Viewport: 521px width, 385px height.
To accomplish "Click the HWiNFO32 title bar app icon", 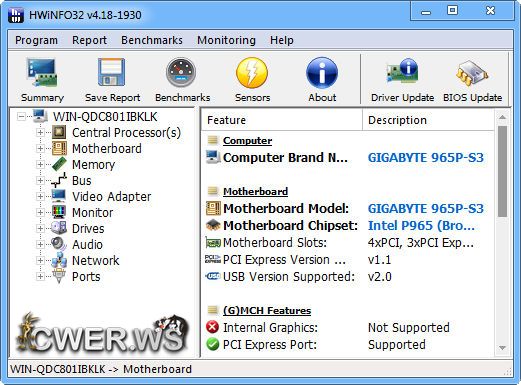I will pos(16,15).
